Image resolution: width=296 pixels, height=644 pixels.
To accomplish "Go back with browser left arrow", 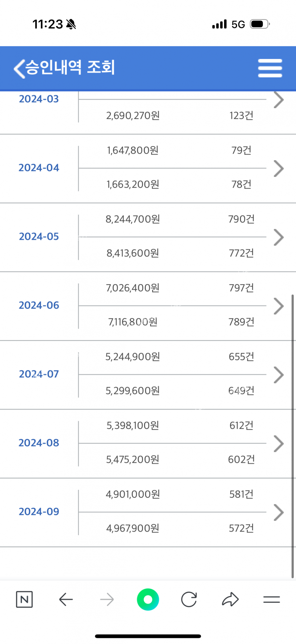I will point(66,599).
